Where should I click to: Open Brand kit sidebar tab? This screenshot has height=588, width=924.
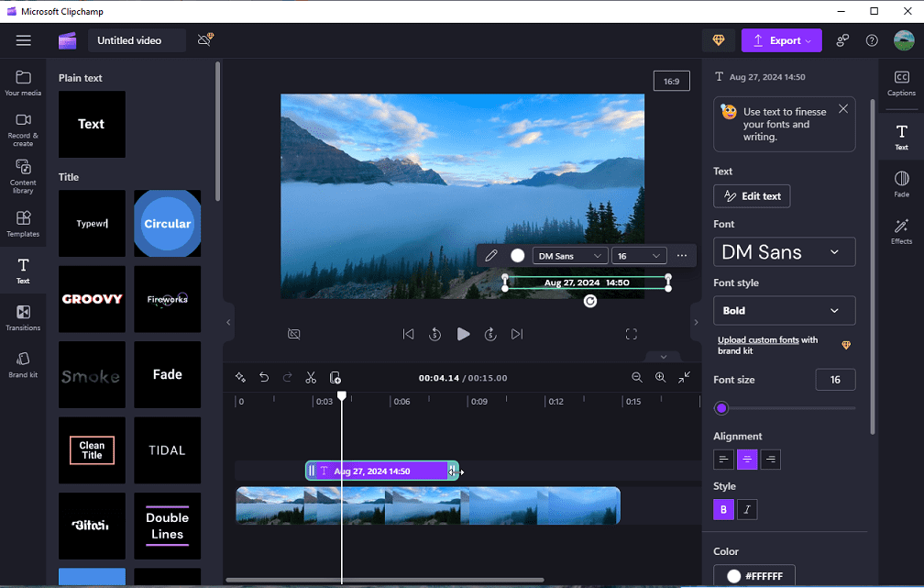tap(23, 365)
